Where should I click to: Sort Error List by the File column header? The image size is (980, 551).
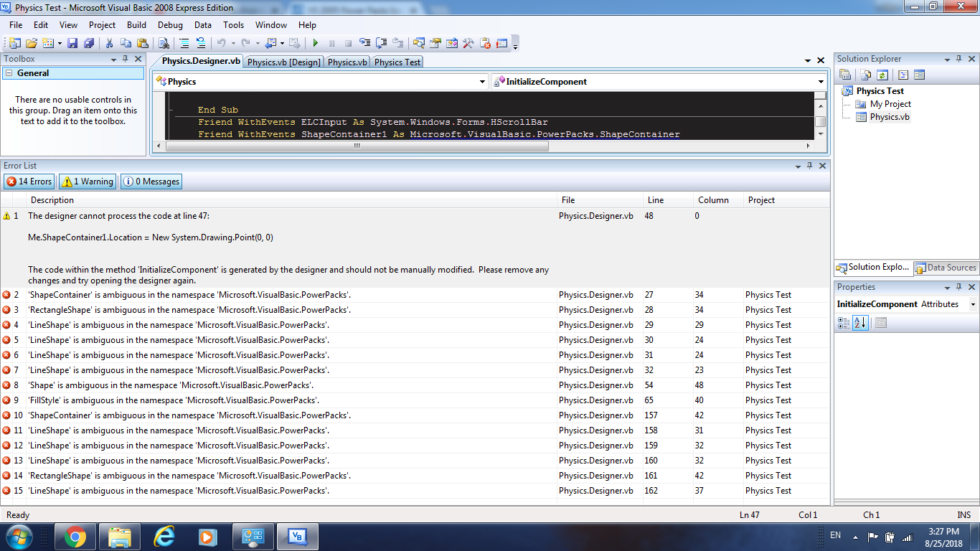600,200
